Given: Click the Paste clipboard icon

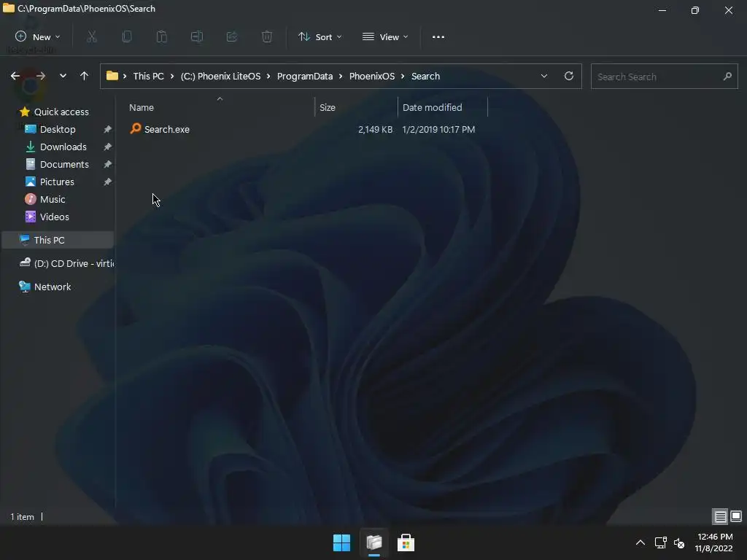Looking at the screenshot, I should [x=162, y=36].
